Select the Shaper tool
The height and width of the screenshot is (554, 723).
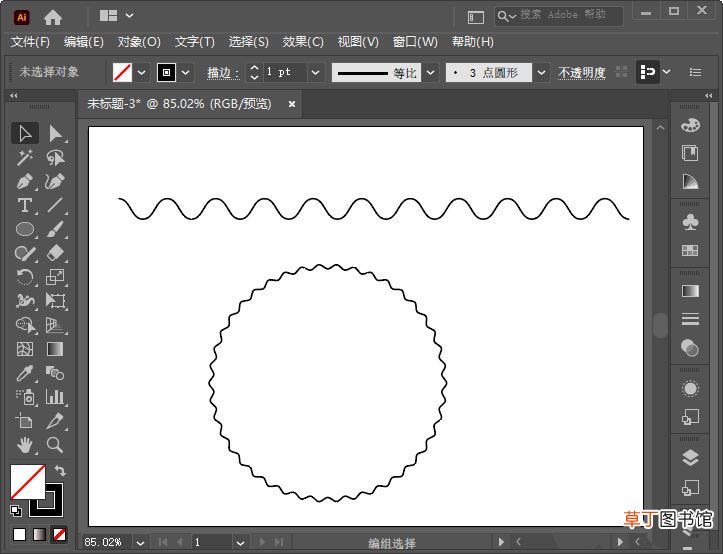click(x=25, y=253)
